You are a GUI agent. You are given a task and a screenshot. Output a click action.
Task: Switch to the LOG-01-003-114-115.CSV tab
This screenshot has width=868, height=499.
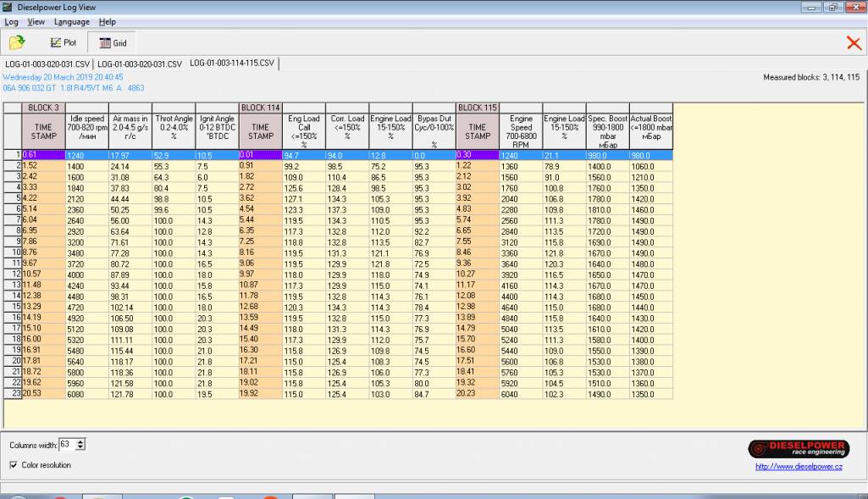pyautogui.click(x=232, y=64)
